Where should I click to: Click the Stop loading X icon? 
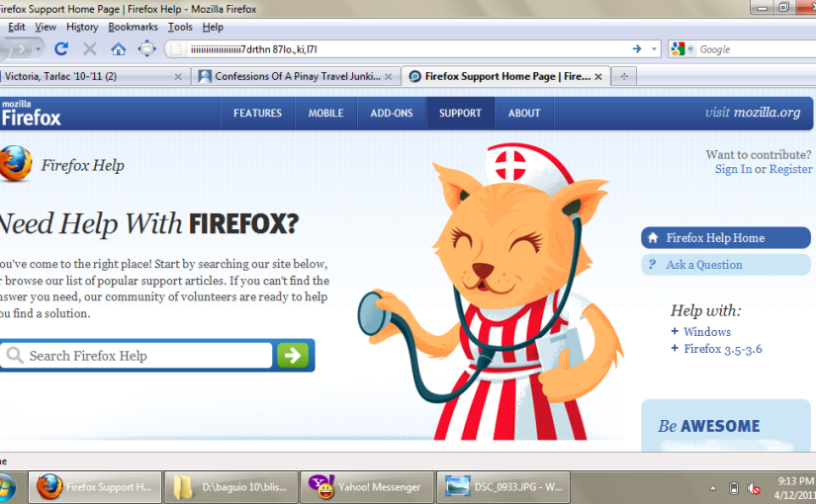[89, 48]
